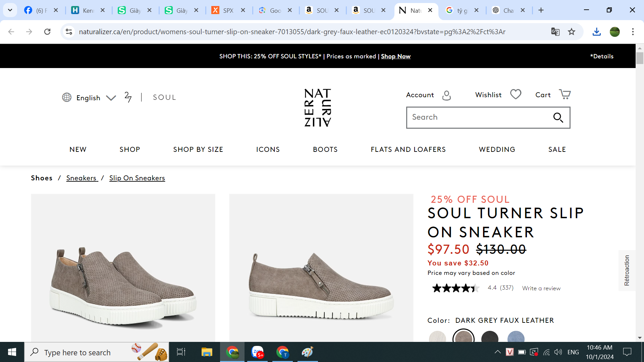Show hidden system tray icons
Screen dimensions: 644x362
(x=498, y=352)
